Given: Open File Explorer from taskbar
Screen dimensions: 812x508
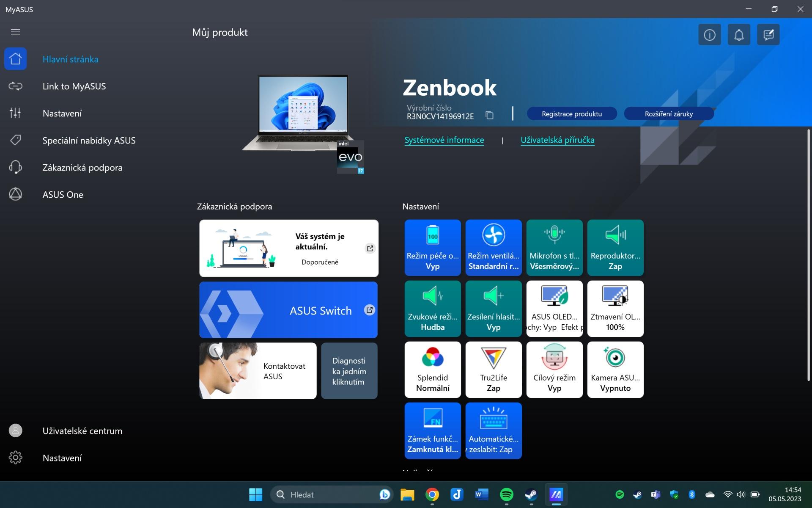Looking at the screenshot, I should tap(407, 494).
